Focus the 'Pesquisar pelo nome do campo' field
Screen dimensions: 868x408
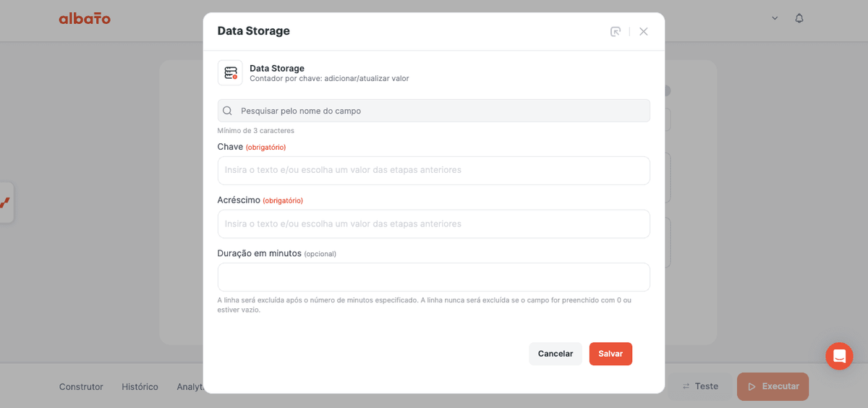click(433, 111)
